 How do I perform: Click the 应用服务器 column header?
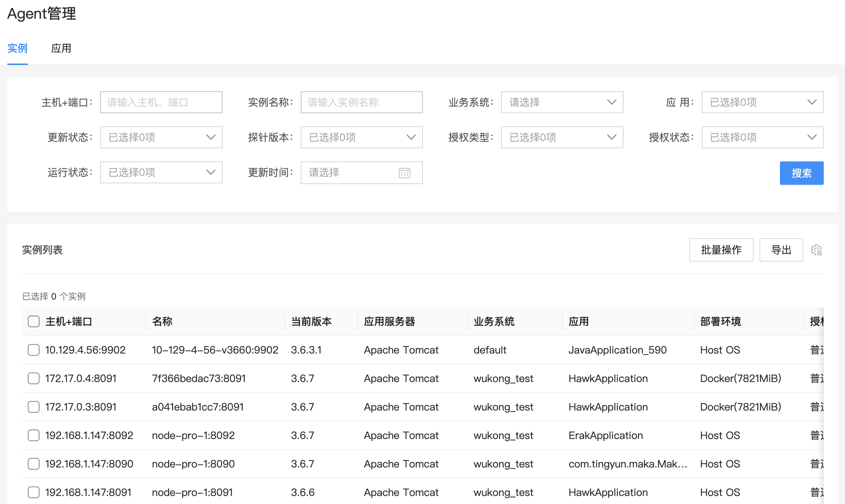point(390,321)
